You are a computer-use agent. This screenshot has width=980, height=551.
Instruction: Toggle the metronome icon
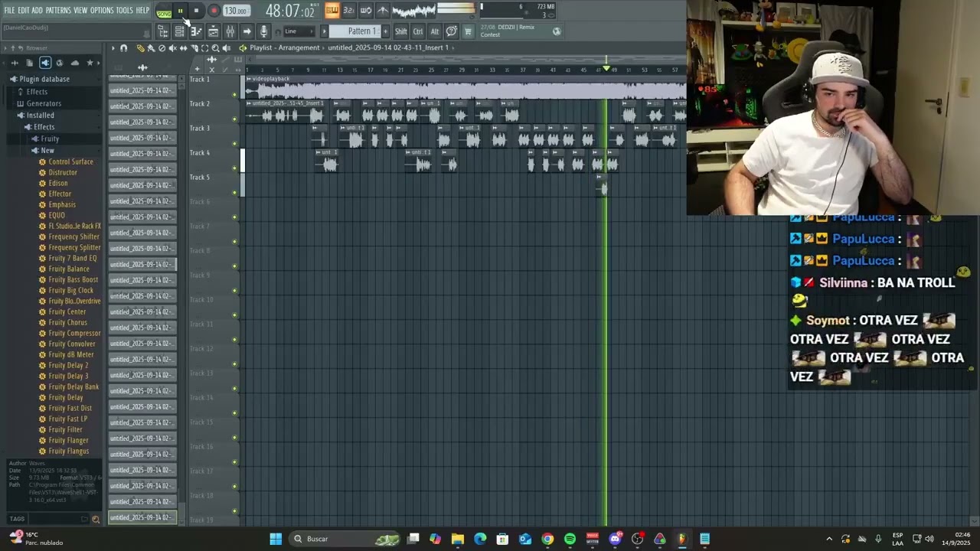pos(382,10)
